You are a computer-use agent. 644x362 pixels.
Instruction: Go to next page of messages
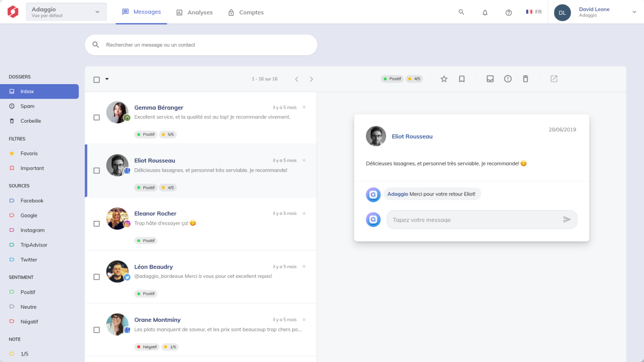pos(311,79)
